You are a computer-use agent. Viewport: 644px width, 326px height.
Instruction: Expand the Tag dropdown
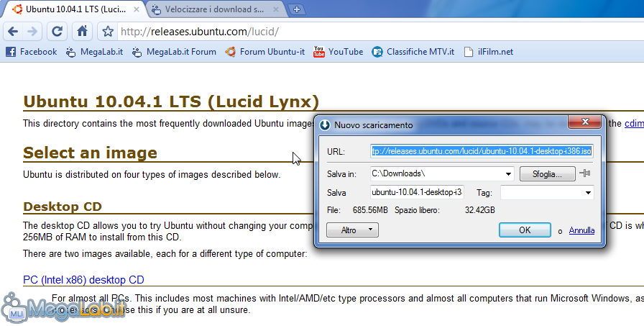(x=588, y=192)
